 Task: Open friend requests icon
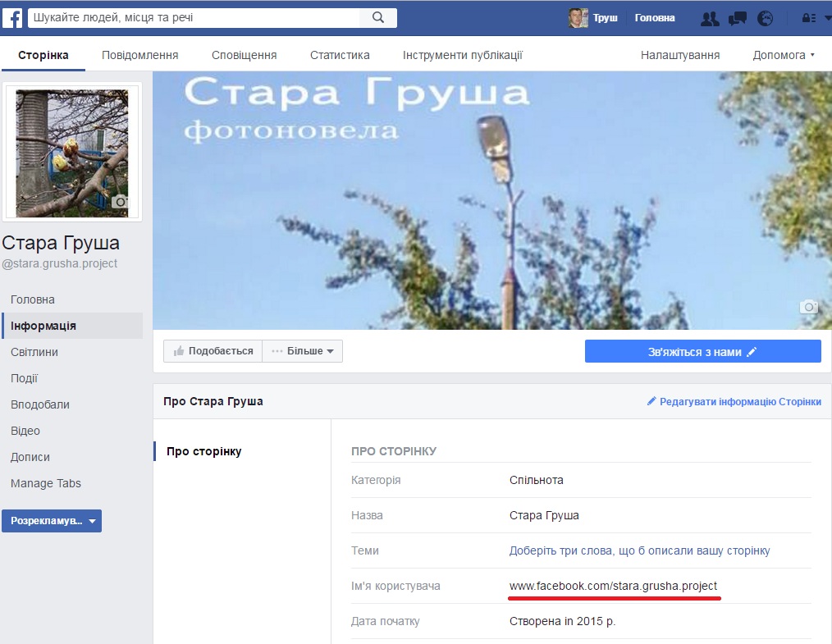click(x=711, y=18)
